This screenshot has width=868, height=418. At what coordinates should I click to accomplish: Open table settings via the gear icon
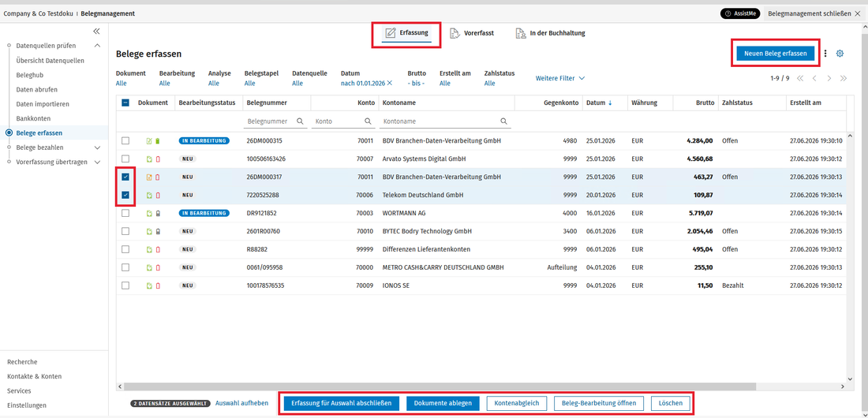[840, 54]
